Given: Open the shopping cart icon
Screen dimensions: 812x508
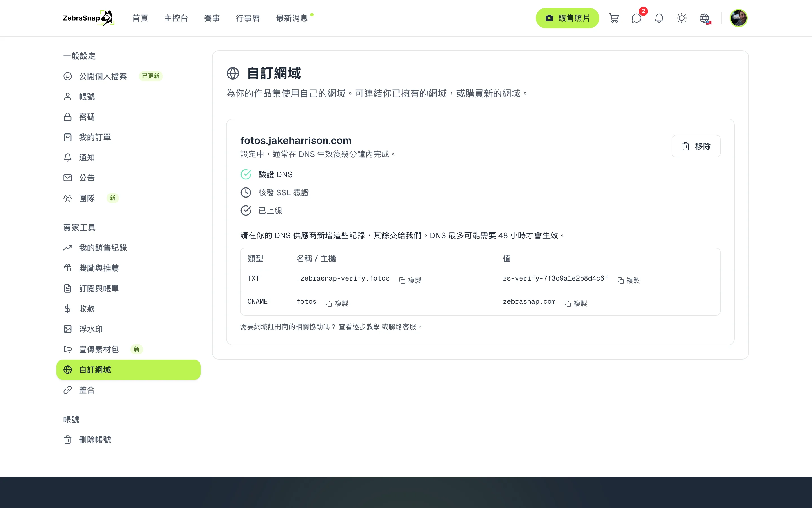Looking at the screenshot, I should pyautogui.click(x=614, y=18).
